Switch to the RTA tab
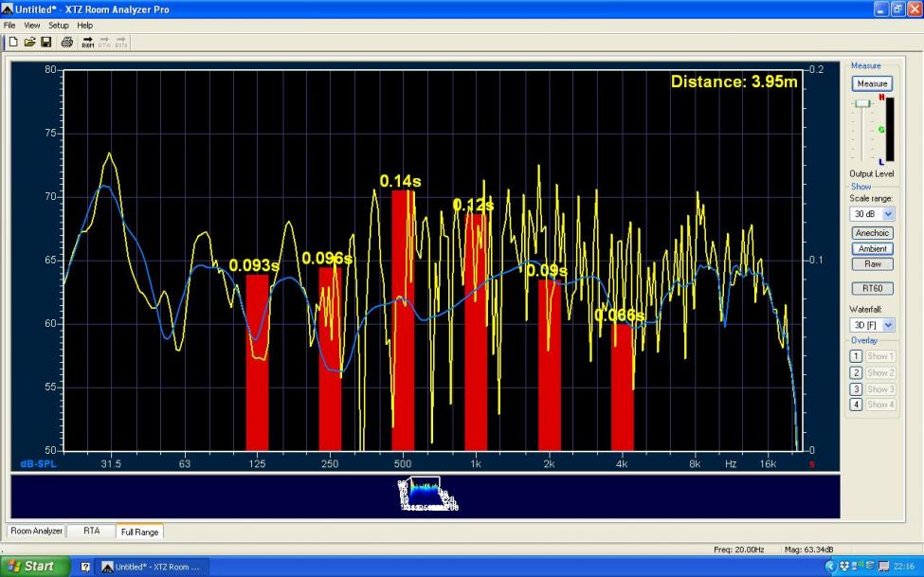Viewport: 924px width, 577px height. pyautogui.click(x=91, y=531)
